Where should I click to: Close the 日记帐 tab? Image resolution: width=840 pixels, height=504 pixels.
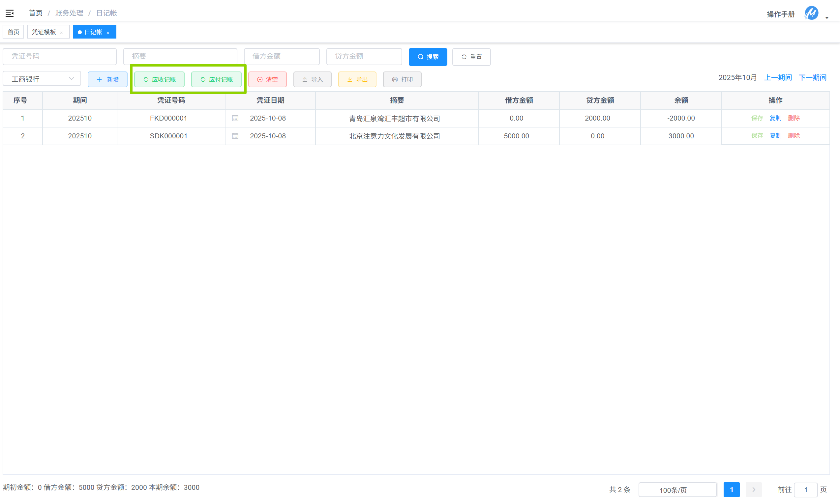coord(108,33)
